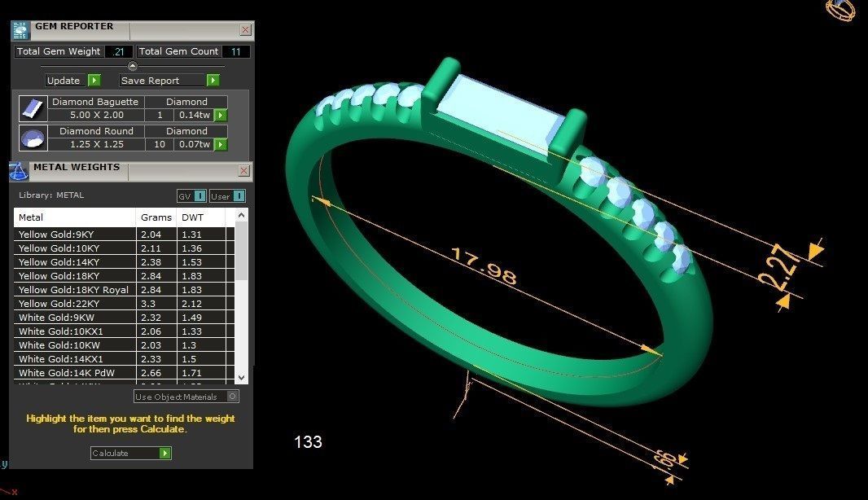The image size is (868, 500).
Task: Select the Yellow Gold:22KY row
Action: pos(124,304)
